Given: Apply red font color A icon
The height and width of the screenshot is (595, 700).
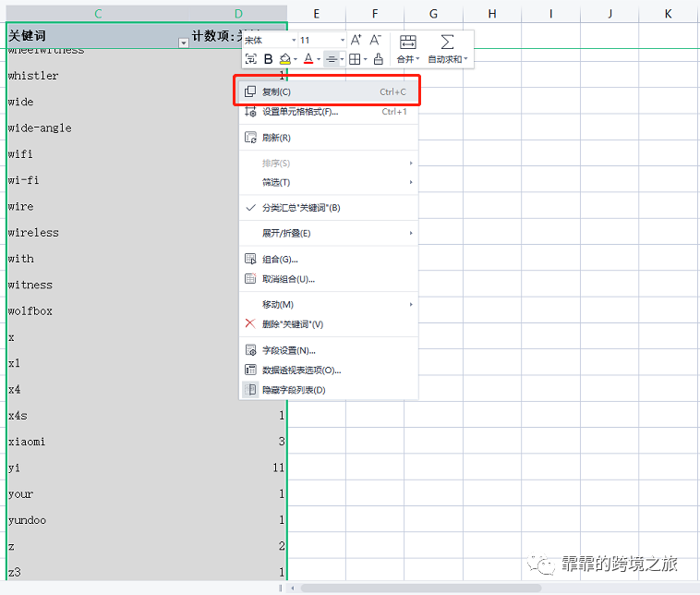Looking at the screenshot, I should pos(308,59).
